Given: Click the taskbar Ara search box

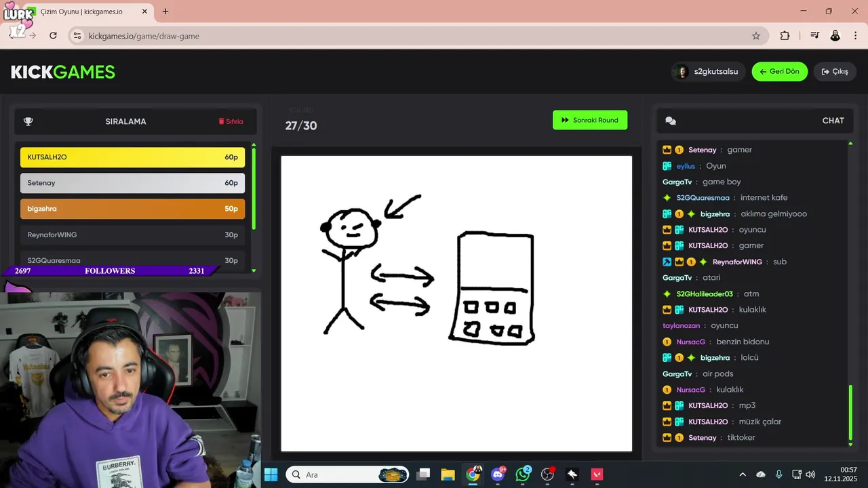Looking at the screenshot, I should pyautogui.click(x=347, y=474).
